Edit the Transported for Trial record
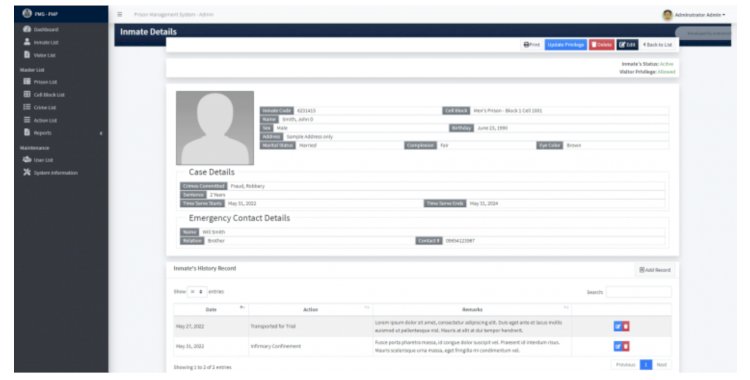This screenshot has height=380, width=750. pyautogui.click(x=618, y=326)
